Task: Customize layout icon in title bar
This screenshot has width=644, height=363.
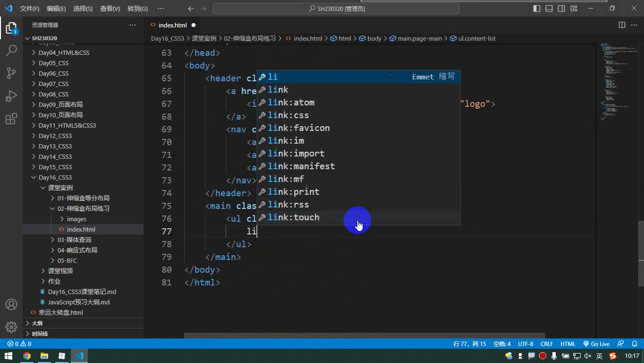Action: click(x=574, y=9)
